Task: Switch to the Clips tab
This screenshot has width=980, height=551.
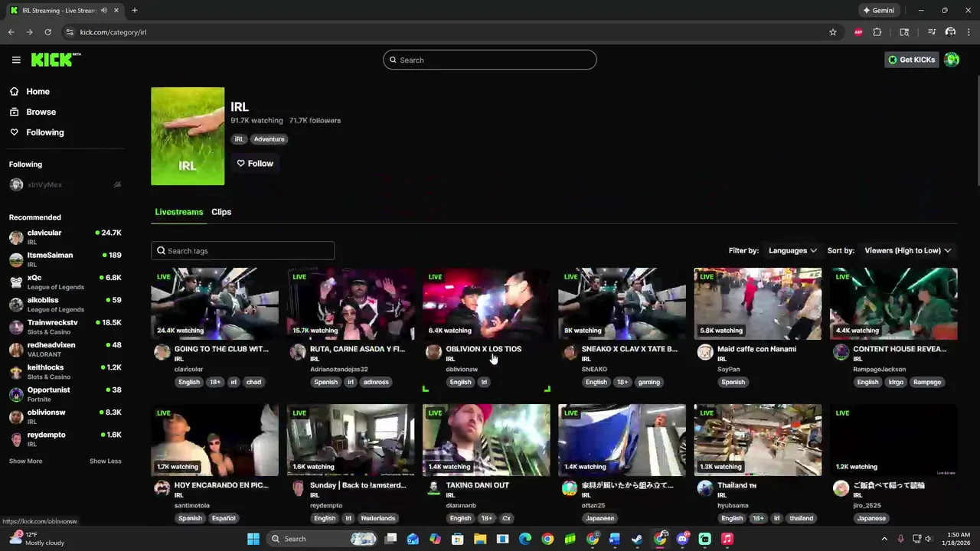Action: [221, 212]
